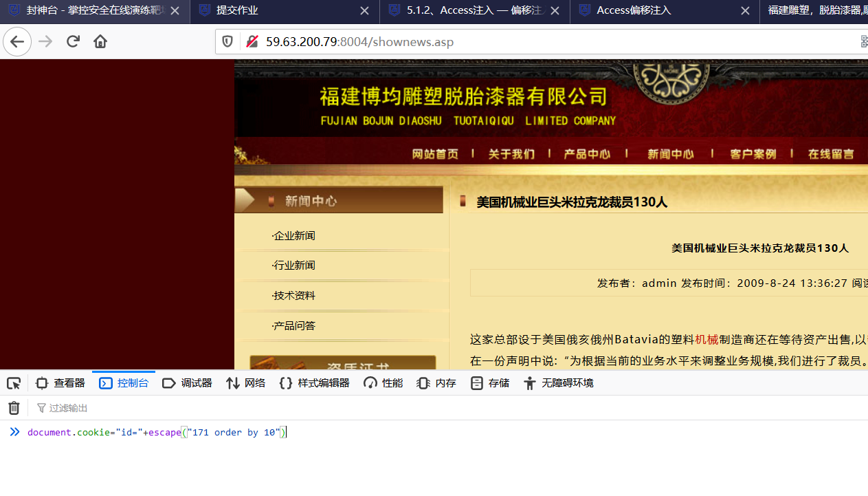This screenshot has width=868, height=496.
Task: Switch to the 福建雕塑，脱胎漆器 tab
Action: [x=814, y=11]
